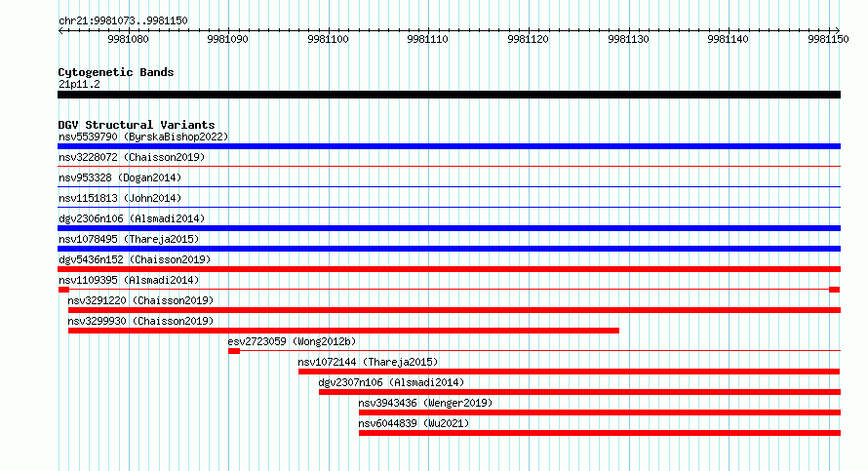Click the chr21:9981073..9981150 region label
Viewport: 868px width, 471px height.
pyautogui.click(x=123, y=20)
